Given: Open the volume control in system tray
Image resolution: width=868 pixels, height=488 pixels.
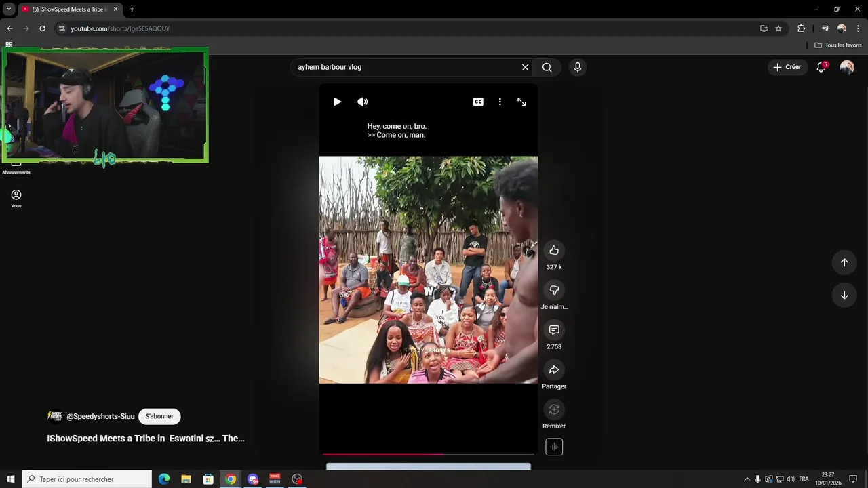Looking at the screenshot, I should (x=791, y=479).
